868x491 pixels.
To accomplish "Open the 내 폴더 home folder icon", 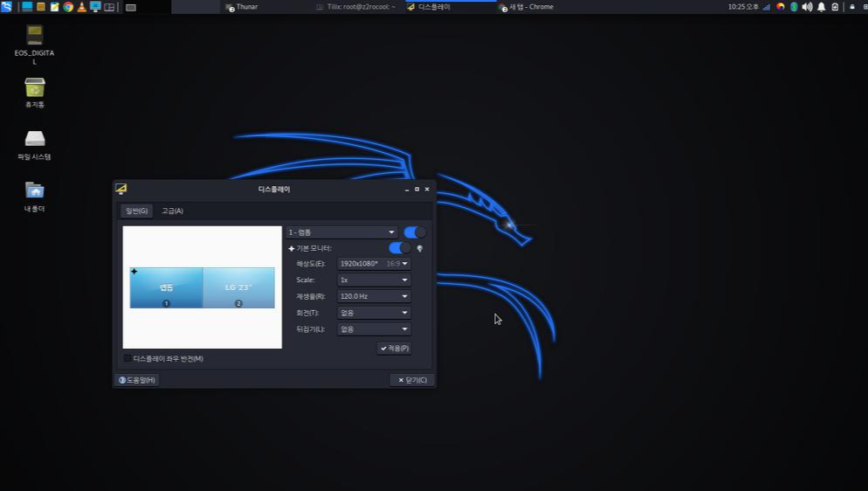I will tap(34, 197).
